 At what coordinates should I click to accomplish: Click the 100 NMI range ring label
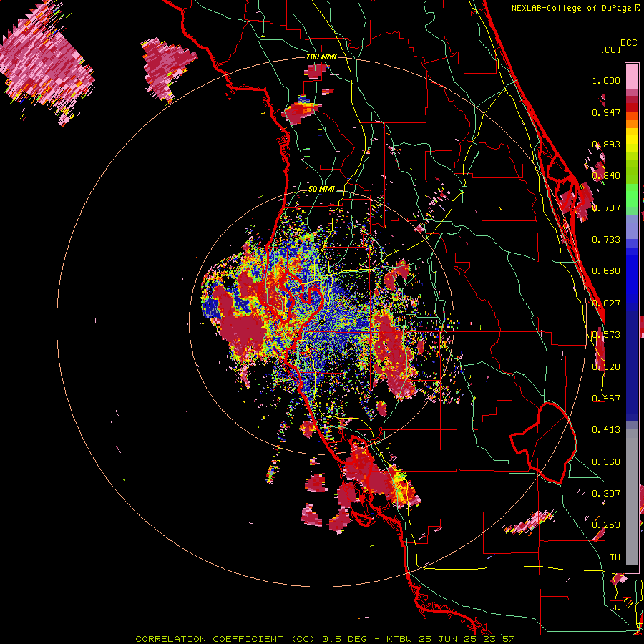tap(321, 57)
